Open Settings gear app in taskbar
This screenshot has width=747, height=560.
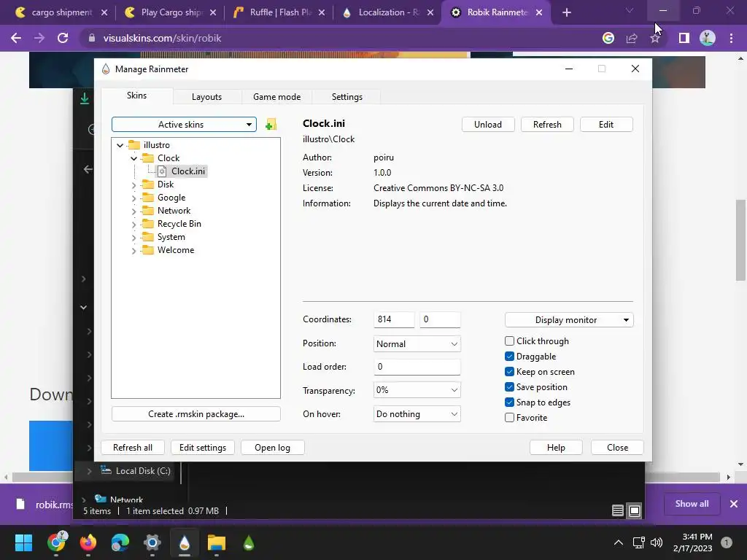pos(152,542)
